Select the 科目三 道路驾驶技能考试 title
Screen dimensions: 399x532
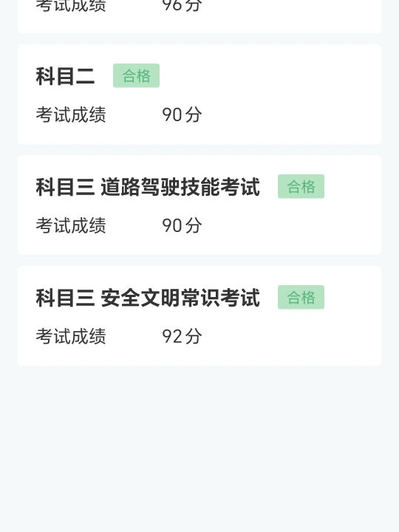coord(148,187)
